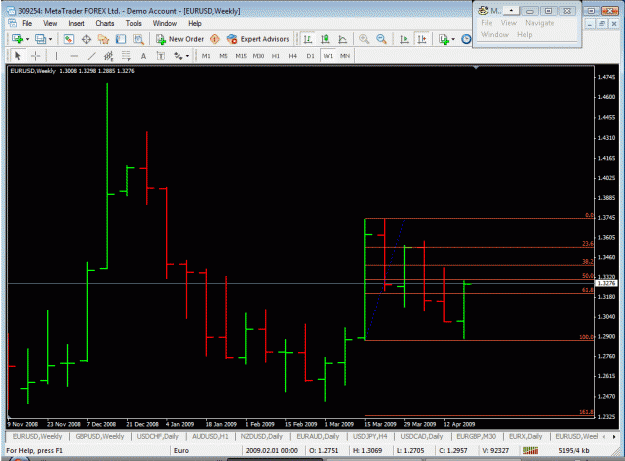625x461 pixels.
Task: Select the Trendline drawing tool
Action: click(x=91, y=56)
